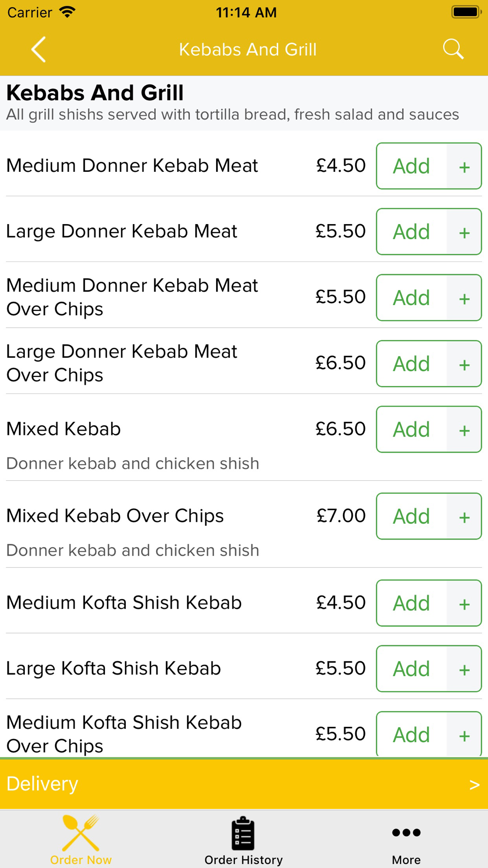Tap plus stepper for Medium Kofta Shish Kebab
The image size is (488, 868).
click(464, 603)
